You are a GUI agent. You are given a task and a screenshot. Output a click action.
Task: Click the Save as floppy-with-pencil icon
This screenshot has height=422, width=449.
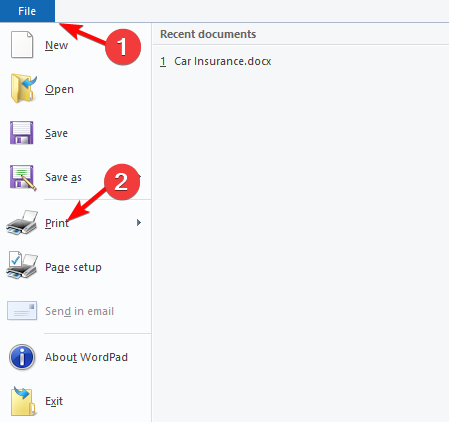click(23, 177)
